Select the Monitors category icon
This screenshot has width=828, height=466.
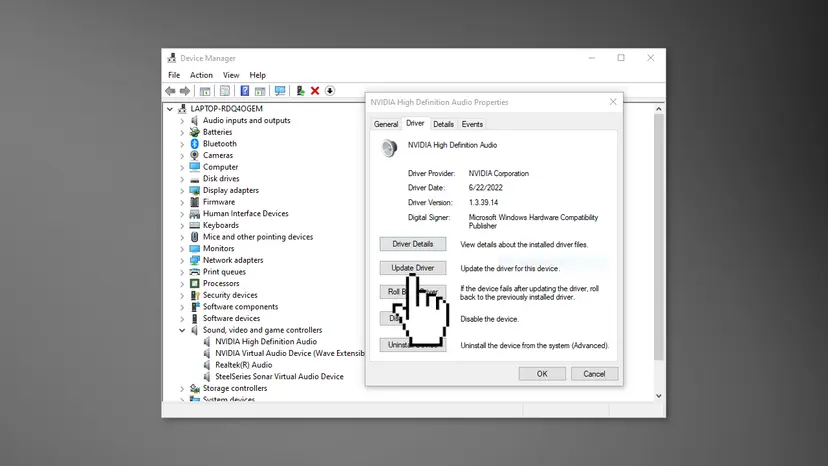click(194, 248)
